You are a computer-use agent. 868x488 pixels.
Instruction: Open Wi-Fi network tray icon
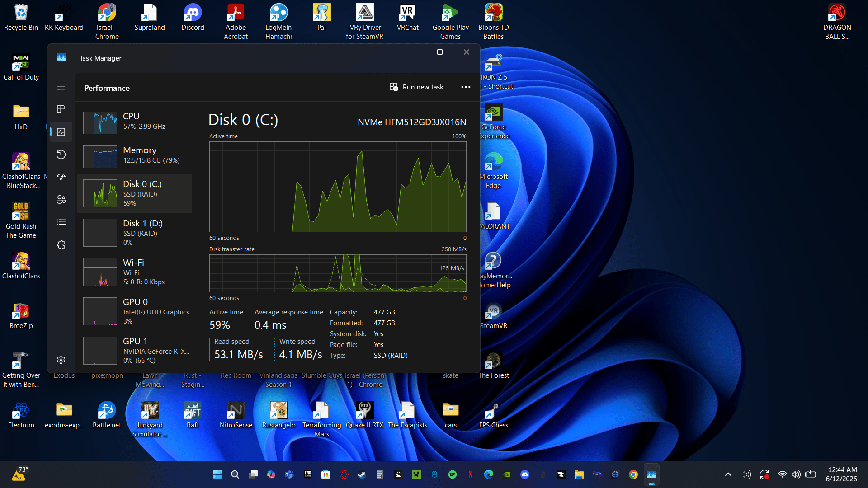pos(782,474)
